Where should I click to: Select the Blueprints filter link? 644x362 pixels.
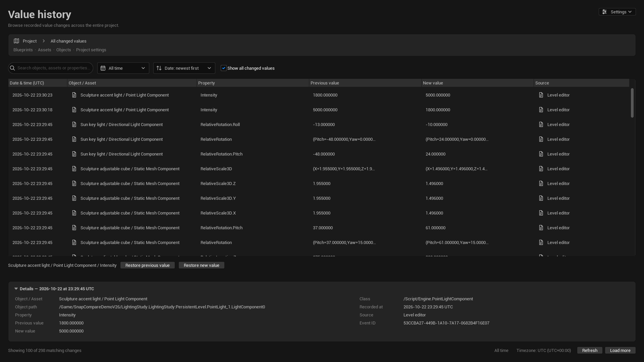point(23,50)
